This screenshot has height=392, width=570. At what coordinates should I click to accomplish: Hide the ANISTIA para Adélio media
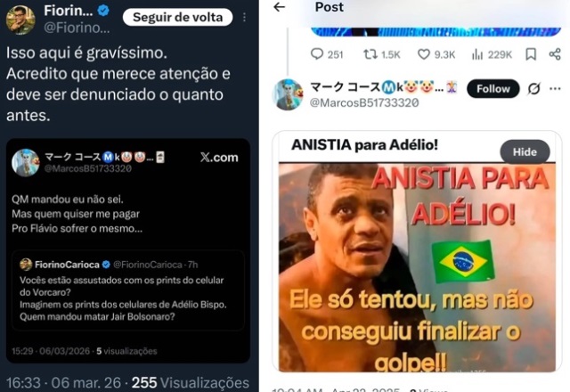[x=525, y=151]
